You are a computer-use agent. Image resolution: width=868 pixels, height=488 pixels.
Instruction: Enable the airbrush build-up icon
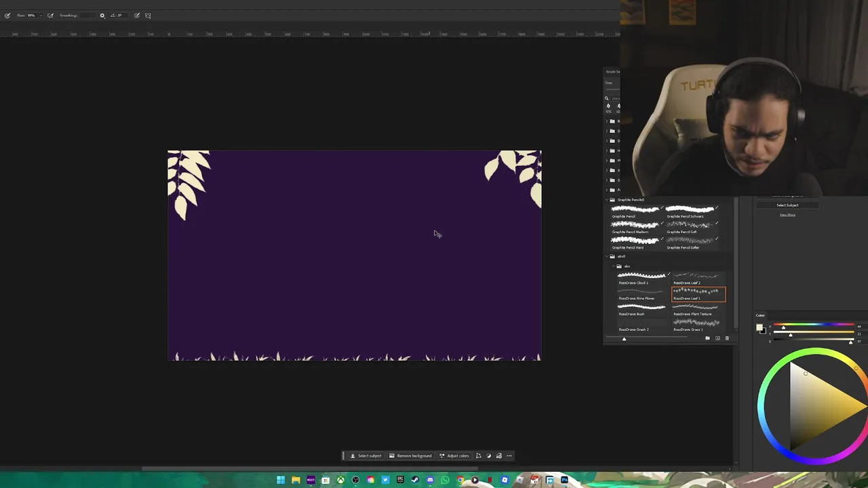[50, 16]
